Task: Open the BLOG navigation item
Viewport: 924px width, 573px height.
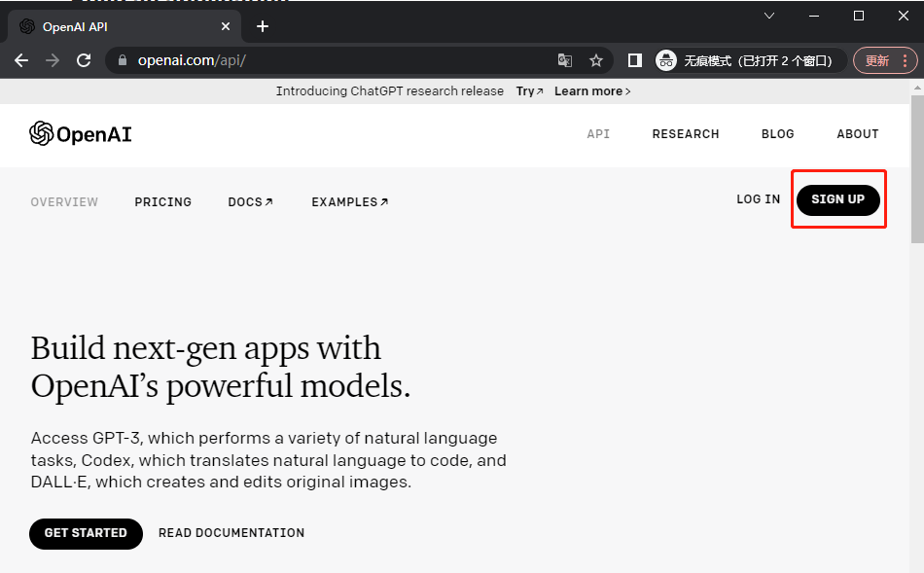Action: [x=777, y=134]
